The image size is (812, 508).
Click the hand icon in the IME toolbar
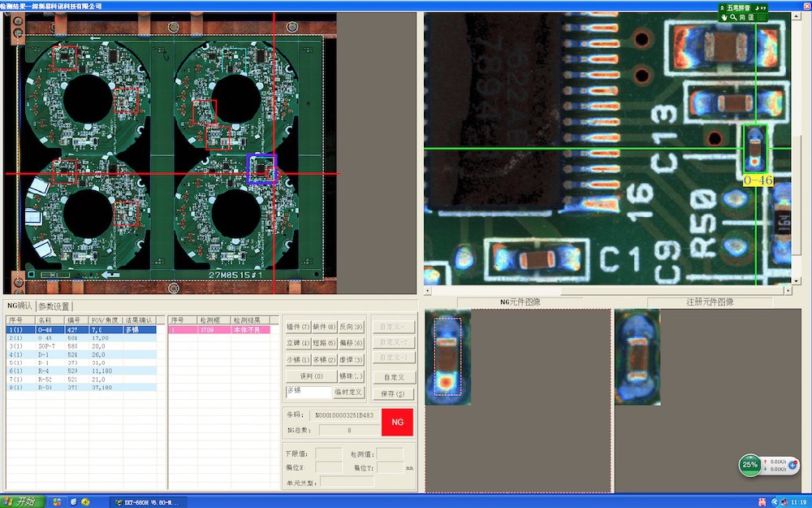(723, 17)
